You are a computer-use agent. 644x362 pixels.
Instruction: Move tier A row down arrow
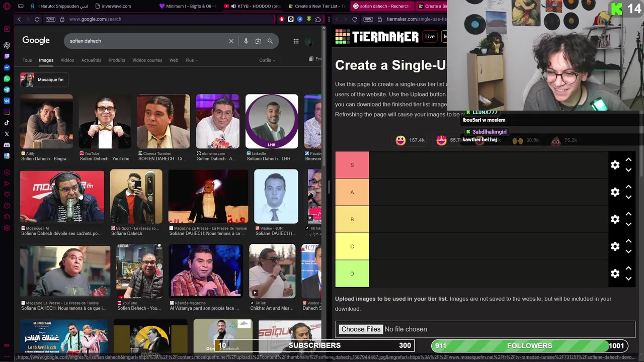(628, 197)
